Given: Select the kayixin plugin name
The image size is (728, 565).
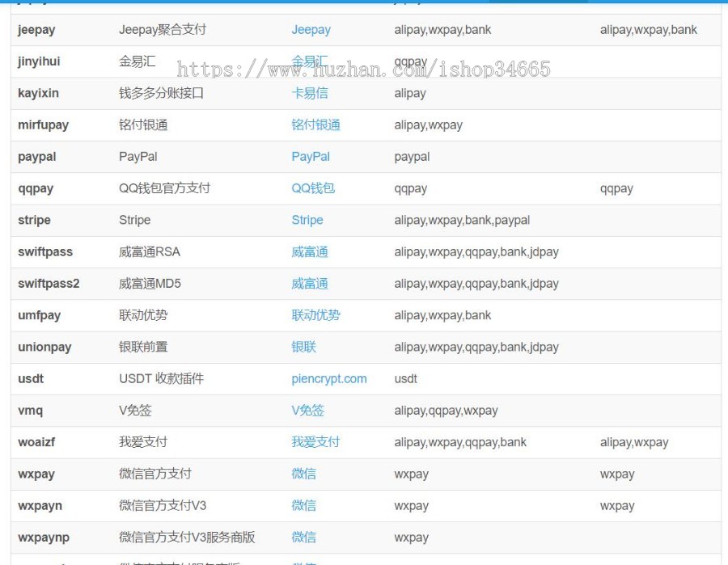Looking at the screenshot, I should point(39,93).
